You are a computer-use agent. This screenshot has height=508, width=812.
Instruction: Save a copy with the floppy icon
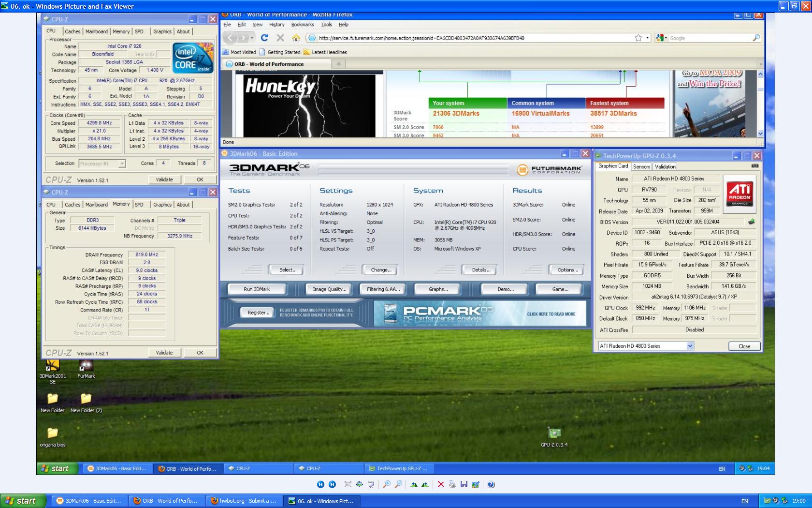[464, 484]
